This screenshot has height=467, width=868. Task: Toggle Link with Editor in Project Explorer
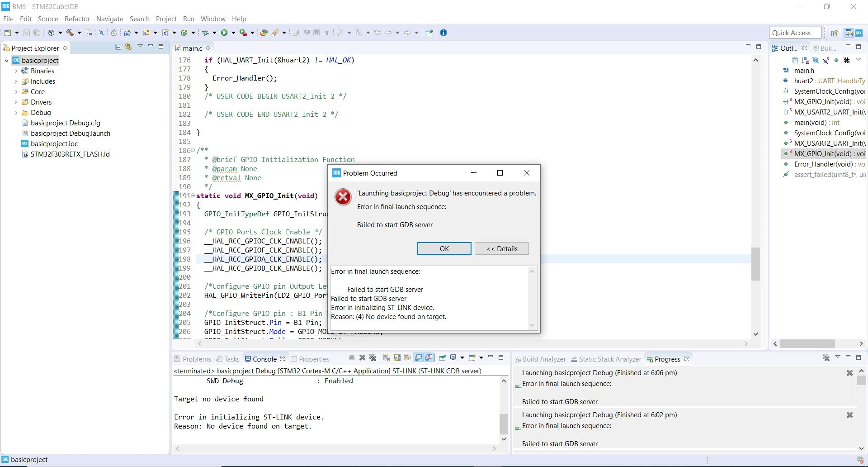(x=129, y=47)
